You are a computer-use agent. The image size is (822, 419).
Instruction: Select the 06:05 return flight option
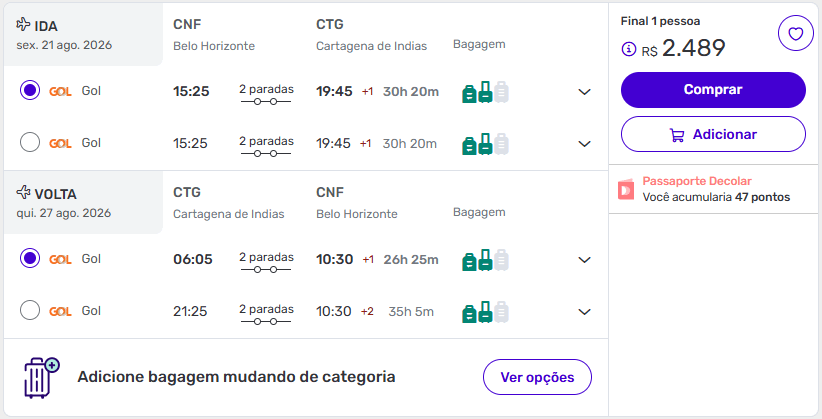[x=30, y=259]
